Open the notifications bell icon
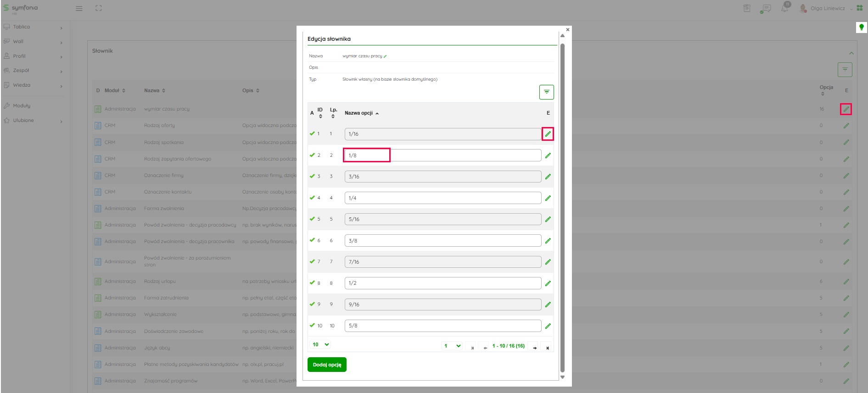Image resolution: width=868 pixels, height=393 pixels. point(785,8)
